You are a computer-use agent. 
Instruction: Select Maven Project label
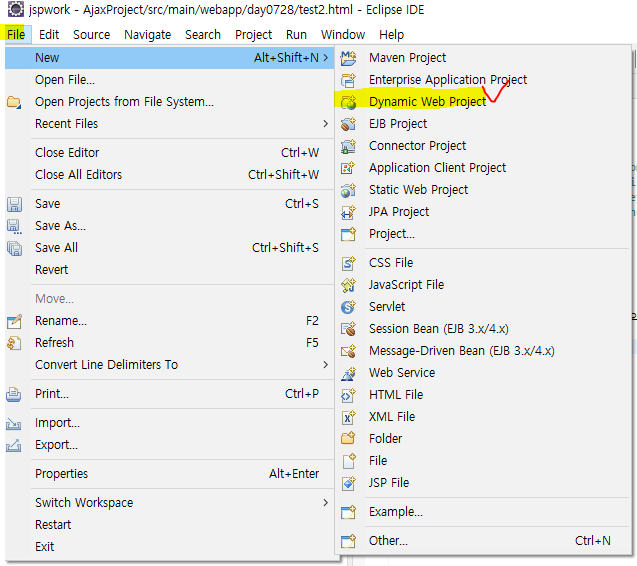coord(407,58)
